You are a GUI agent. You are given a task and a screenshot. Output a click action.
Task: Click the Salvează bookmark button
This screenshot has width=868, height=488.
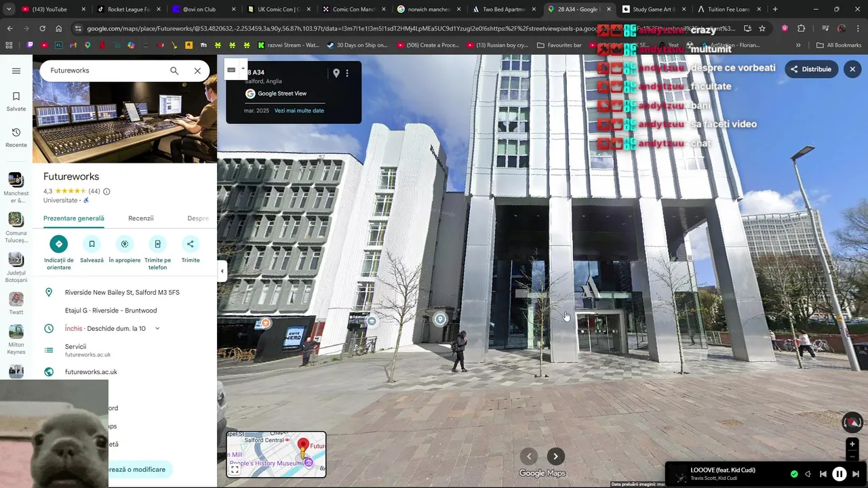point(92,250)
